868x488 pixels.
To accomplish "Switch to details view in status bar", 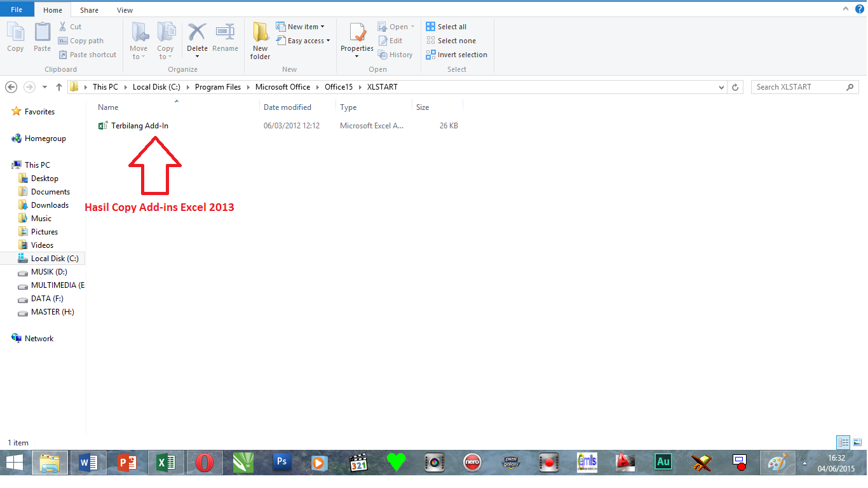I will tap(843, 442).
